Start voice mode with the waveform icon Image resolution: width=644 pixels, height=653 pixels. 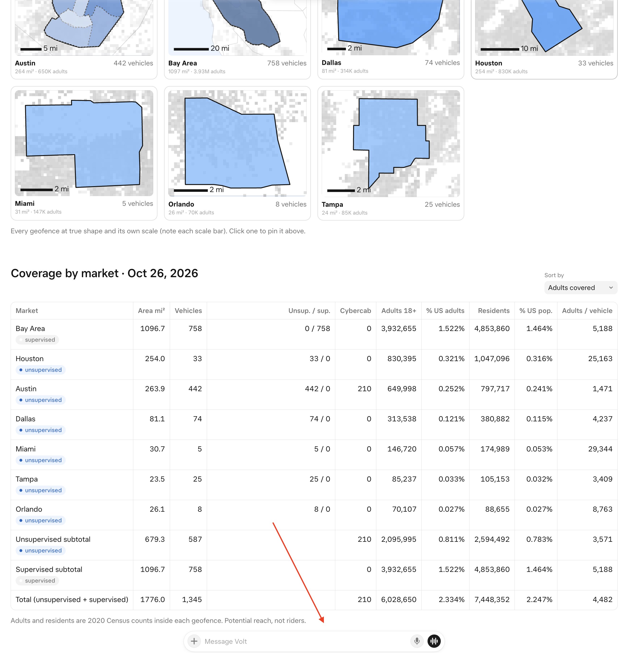[434, 641]
